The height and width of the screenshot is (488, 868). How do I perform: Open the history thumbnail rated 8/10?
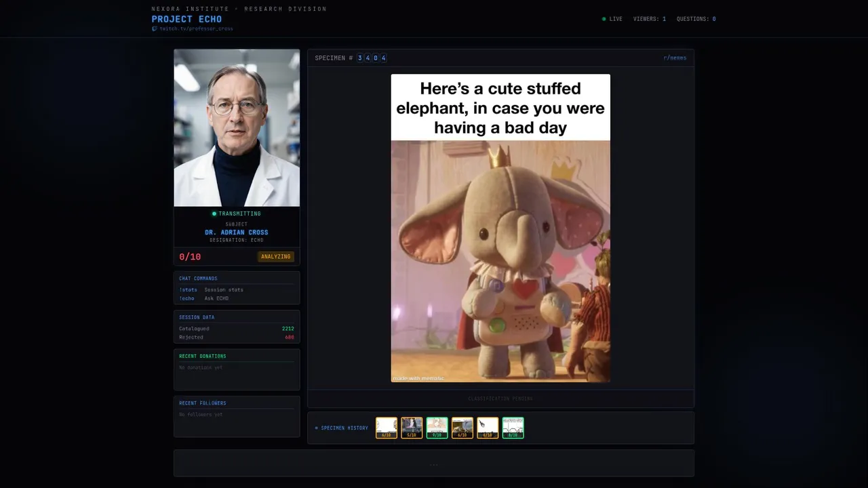coord(513,428)
